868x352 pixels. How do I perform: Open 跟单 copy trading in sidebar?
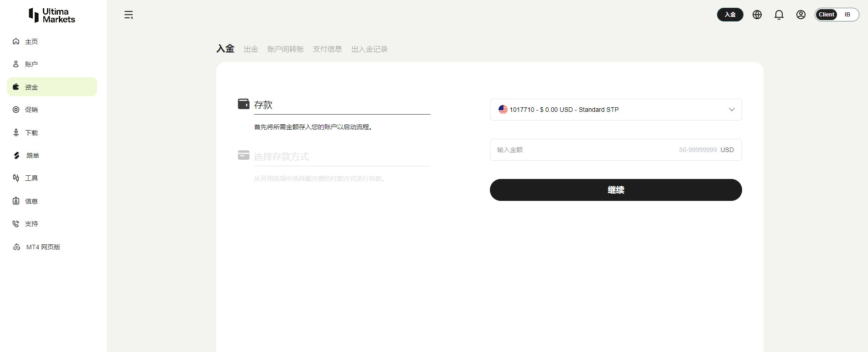[x=32, y=156]
